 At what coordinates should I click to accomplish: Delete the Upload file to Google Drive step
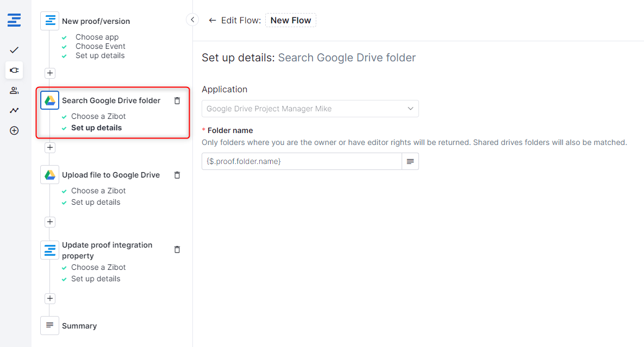click(x=177, y=175)
